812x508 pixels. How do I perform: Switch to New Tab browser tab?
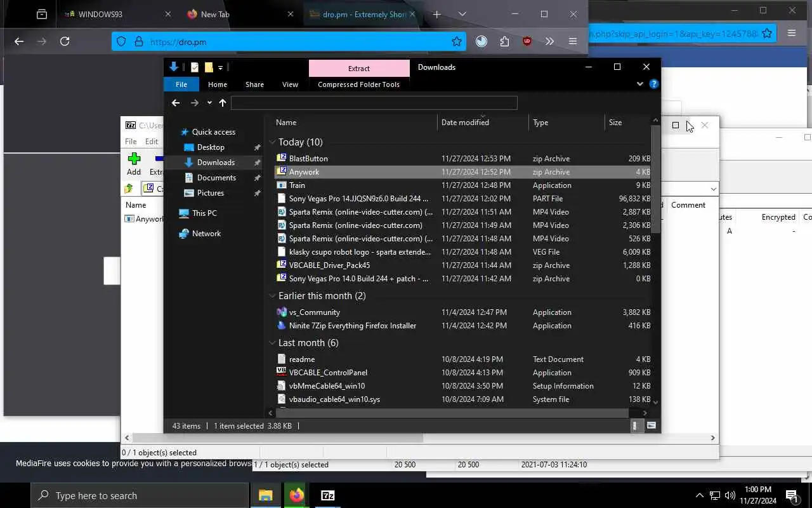pos(240,14)
